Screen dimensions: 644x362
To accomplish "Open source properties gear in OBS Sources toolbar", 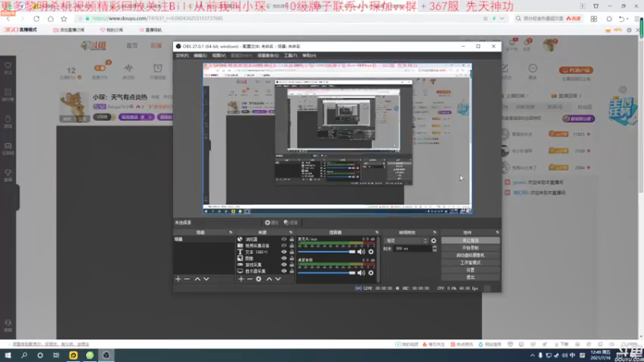I will (258, 279).
